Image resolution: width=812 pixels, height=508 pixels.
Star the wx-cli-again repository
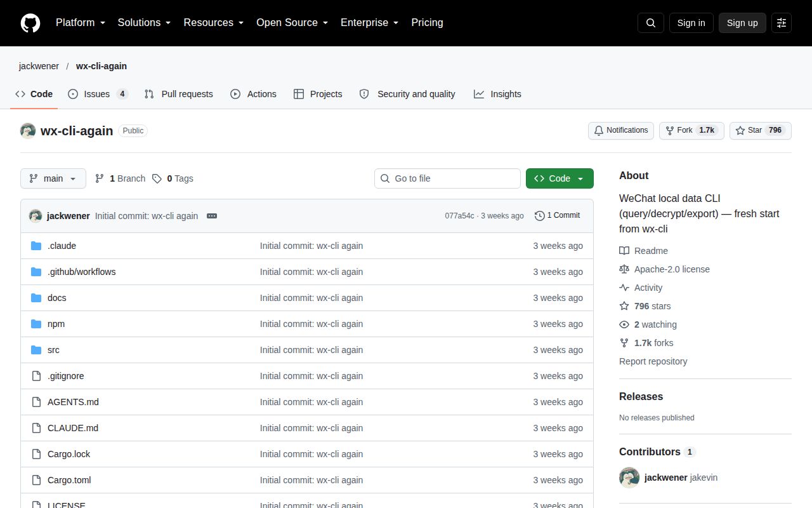pyautogui.click(x=761, y=130)
